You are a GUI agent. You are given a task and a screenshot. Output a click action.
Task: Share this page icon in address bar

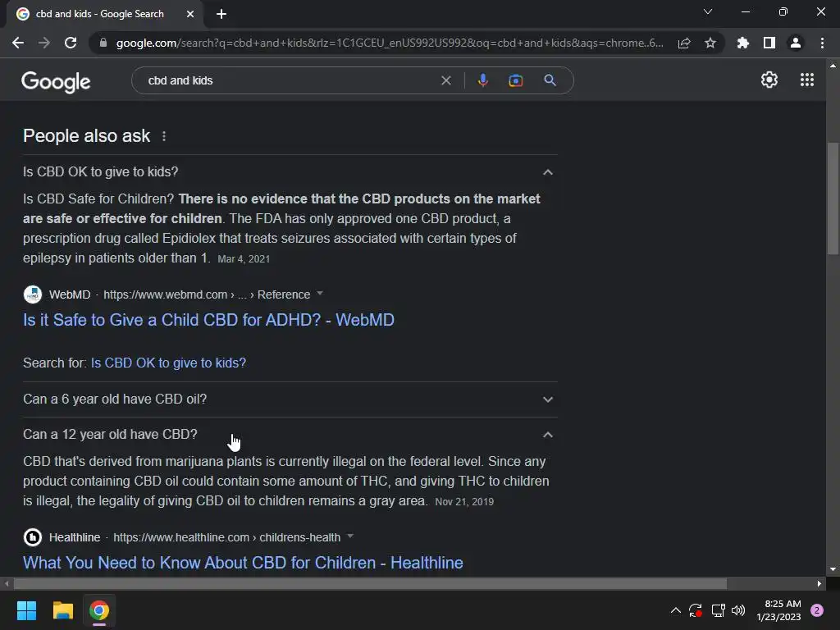[684, 43]
